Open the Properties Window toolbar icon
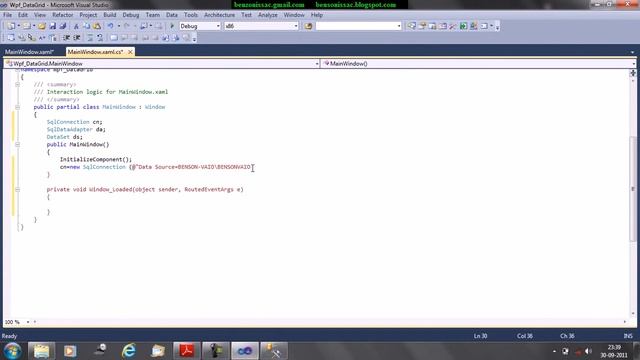640x360 pixels. pyautogui.click(x=422, y=26)
